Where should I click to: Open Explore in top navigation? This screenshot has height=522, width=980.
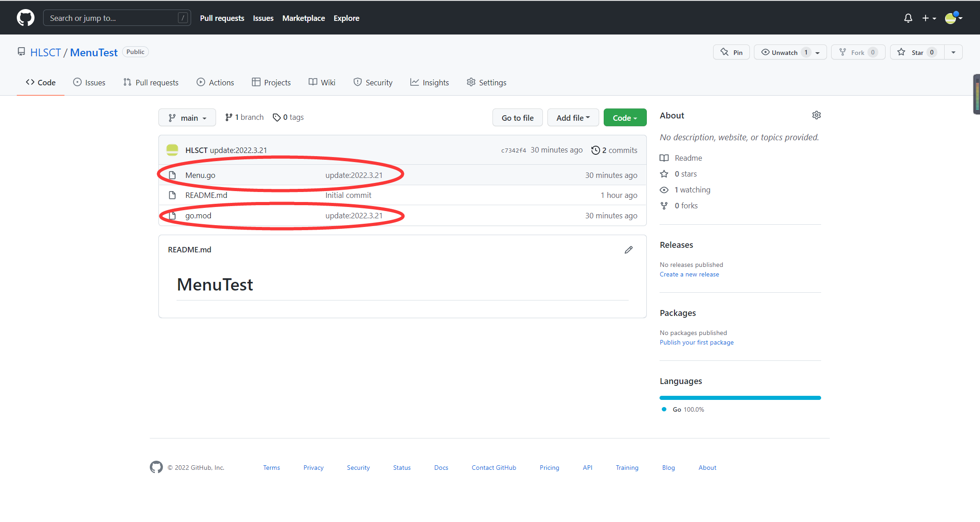(x=346, y=18)
